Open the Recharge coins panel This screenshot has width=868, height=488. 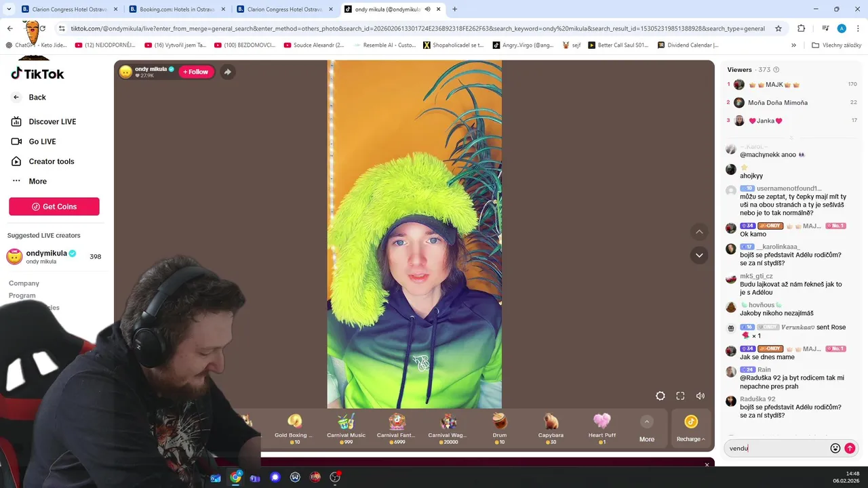point(691,428)
